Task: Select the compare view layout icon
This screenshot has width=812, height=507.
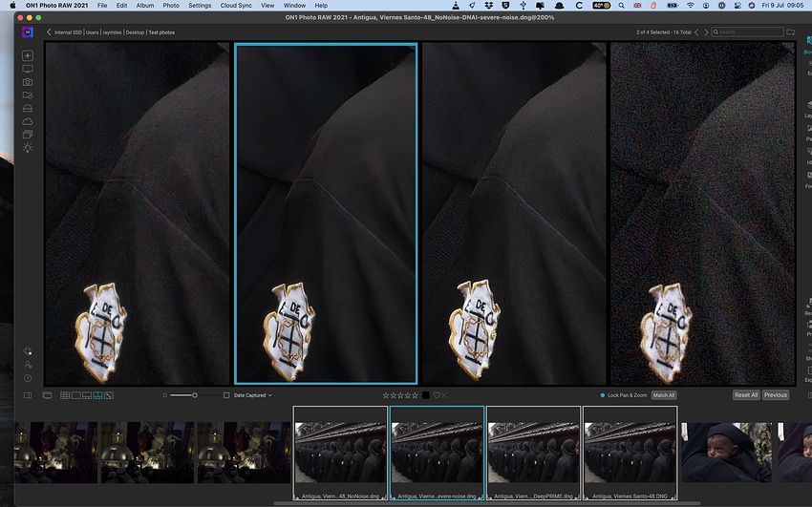Action: [x=97, y=395]
